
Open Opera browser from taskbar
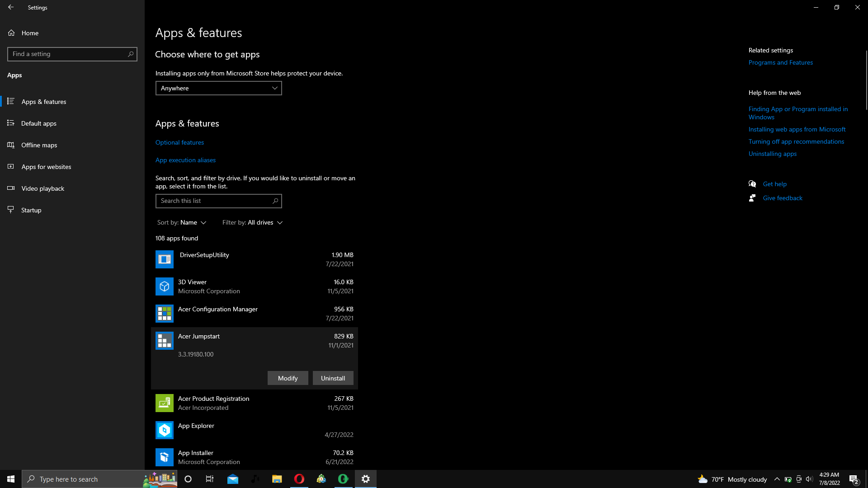click(x=299, y=479)
